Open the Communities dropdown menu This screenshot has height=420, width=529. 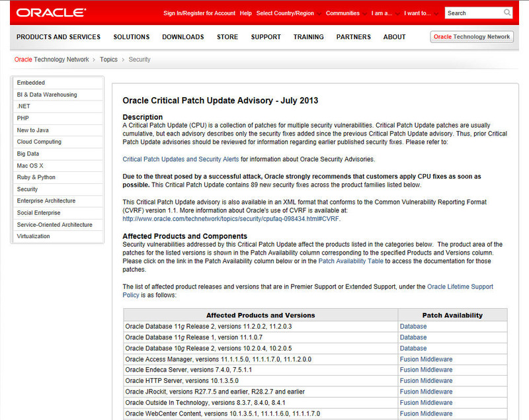tap(346, 13)
